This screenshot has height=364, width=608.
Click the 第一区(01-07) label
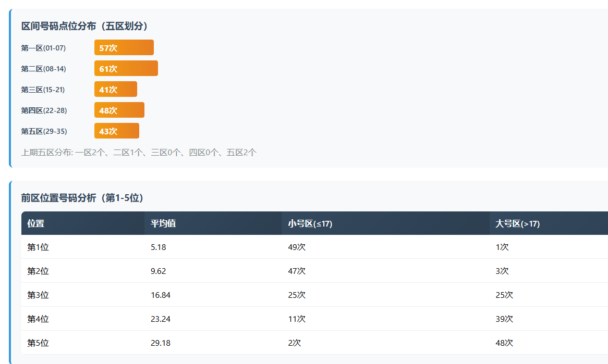coord(43,48)
